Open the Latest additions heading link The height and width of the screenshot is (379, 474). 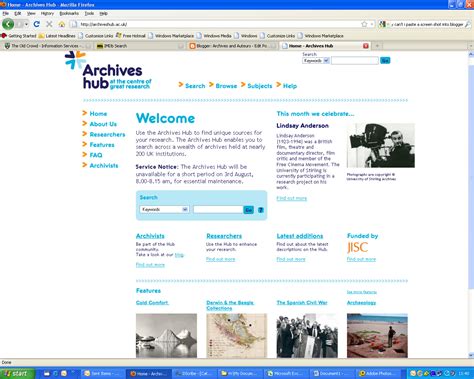click(300, 236)
